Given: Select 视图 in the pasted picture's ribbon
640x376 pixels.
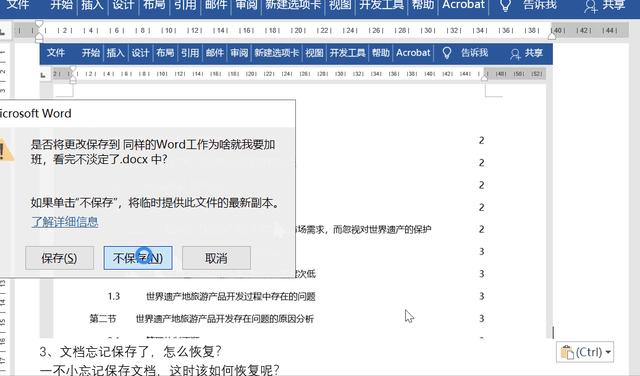Looking at the screenshot, I should click(314, 53).
